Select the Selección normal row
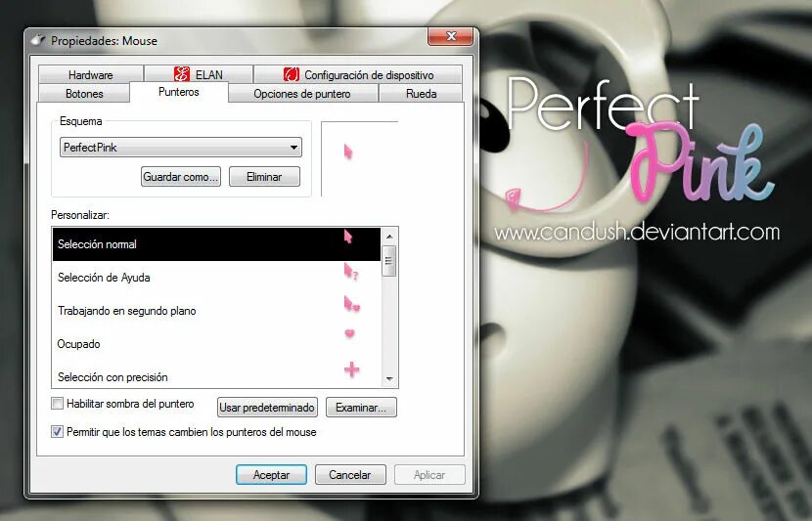 coord(216,244)
